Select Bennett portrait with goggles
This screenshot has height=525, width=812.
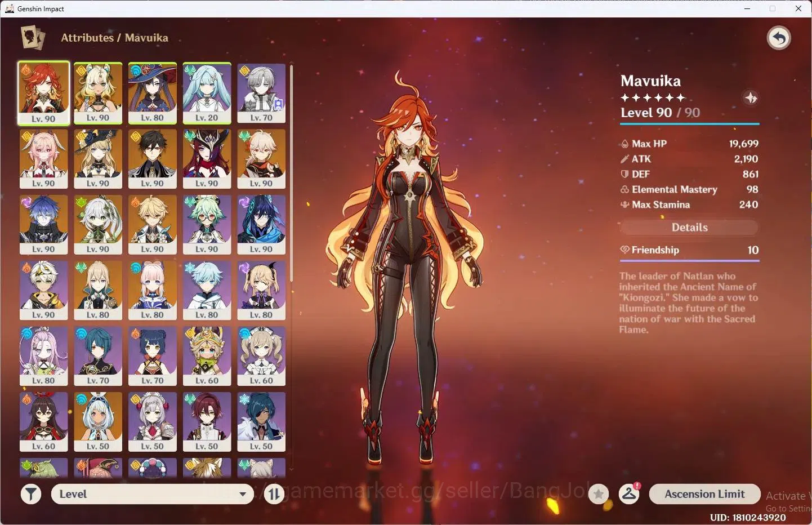point(43,291)
